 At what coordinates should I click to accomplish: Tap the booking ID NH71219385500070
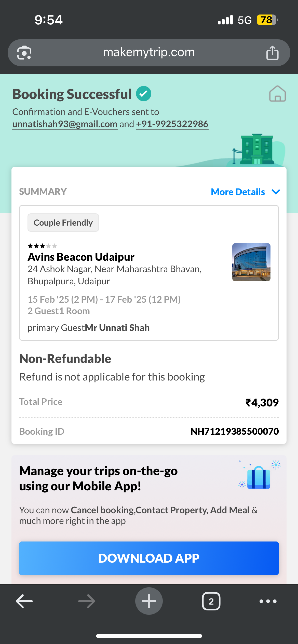[x=235, y=431]
